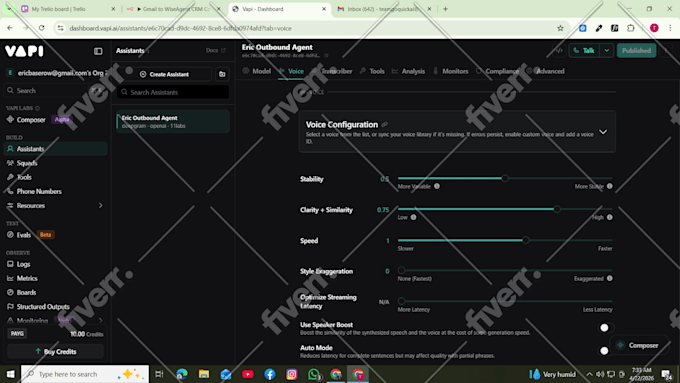680x383 pixels.
Task: Adjust Optimize Streaming Latency slider
Action: pos(402,301)
